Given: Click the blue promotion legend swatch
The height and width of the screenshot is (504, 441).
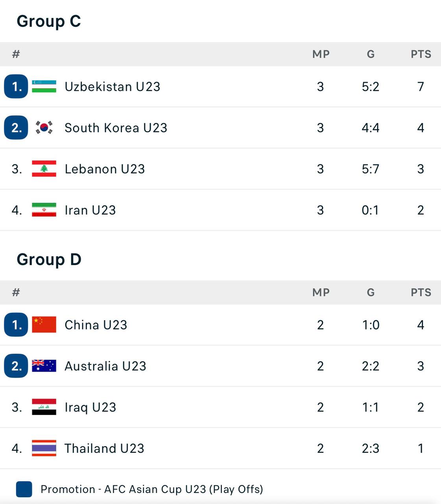Looking at the screenshot, I should (24, 489).
